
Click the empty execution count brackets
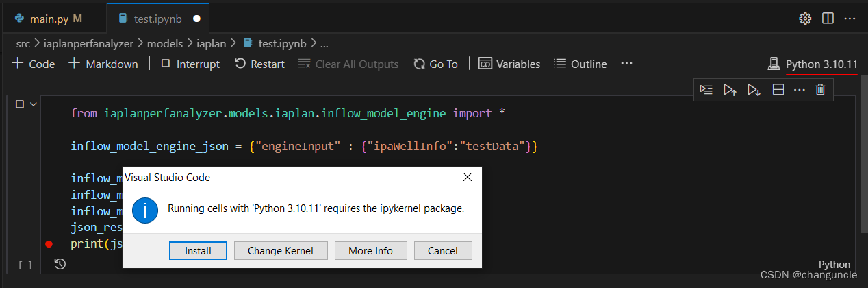point(25,265)
